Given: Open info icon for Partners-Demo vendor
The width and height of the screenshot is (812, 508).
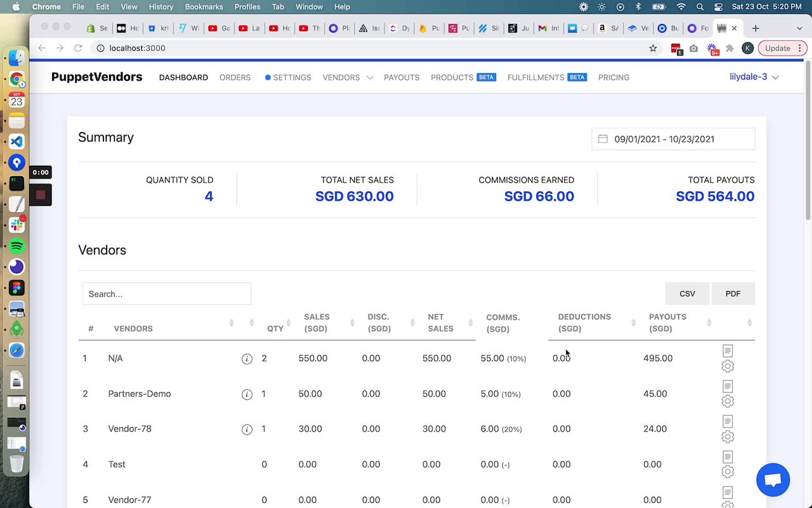Looking at the screenshot, I should 247,394.
